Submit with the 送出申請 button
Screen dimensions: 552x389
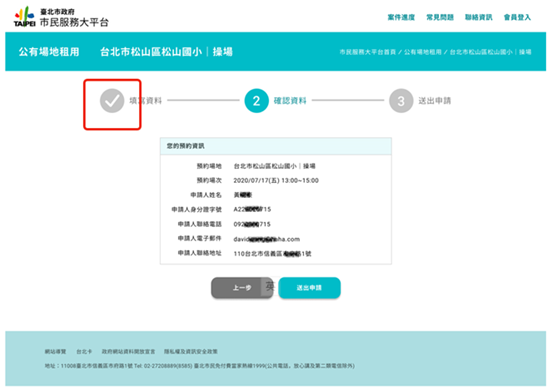coord(309,288)
